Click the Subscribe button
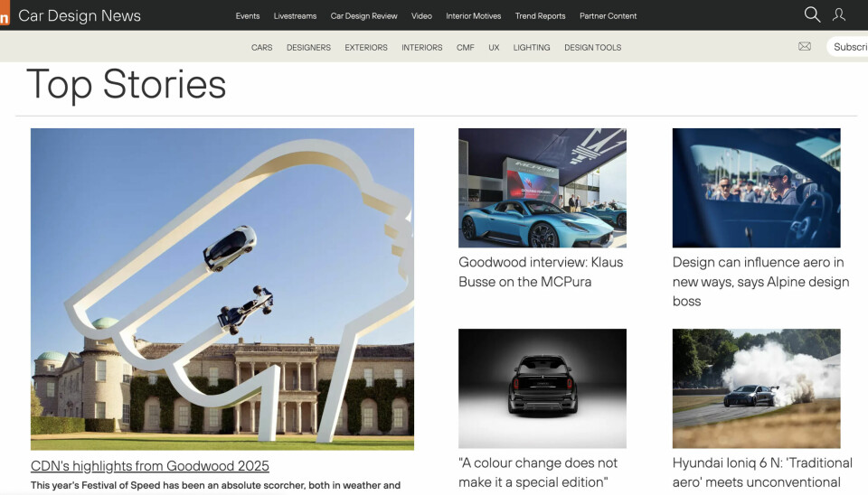Screen dimensions: 868x495 click(848, 47)
